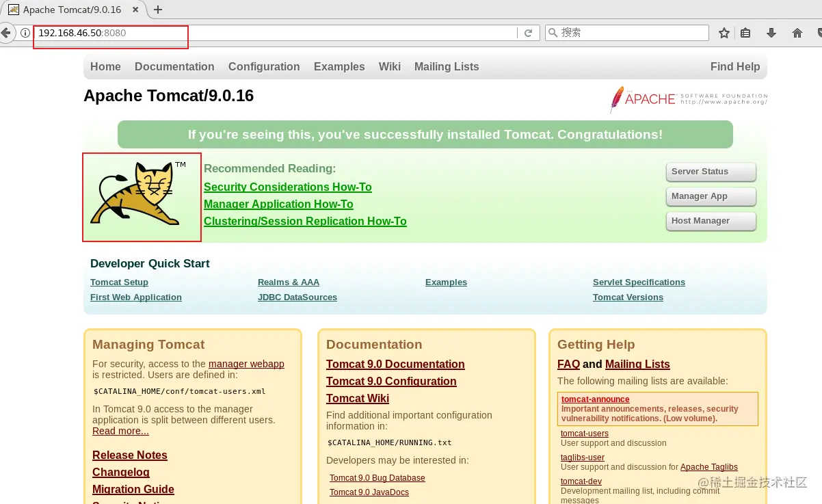
Task: Click the back navigation arrow
Action: [7, 32]
